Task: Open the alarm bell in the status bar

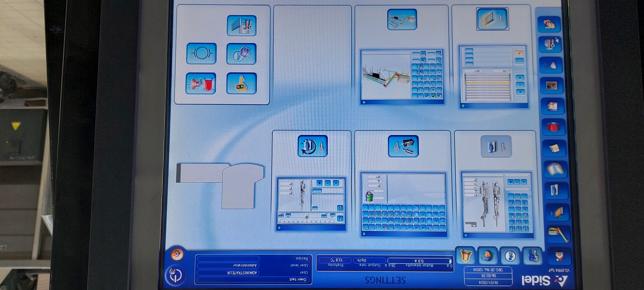Action: point(465,255)
